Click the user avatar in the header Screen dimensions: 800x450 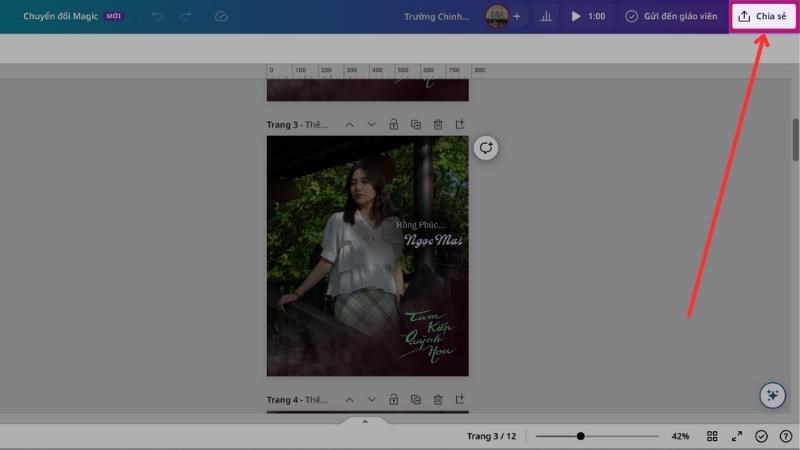[496, 16]
